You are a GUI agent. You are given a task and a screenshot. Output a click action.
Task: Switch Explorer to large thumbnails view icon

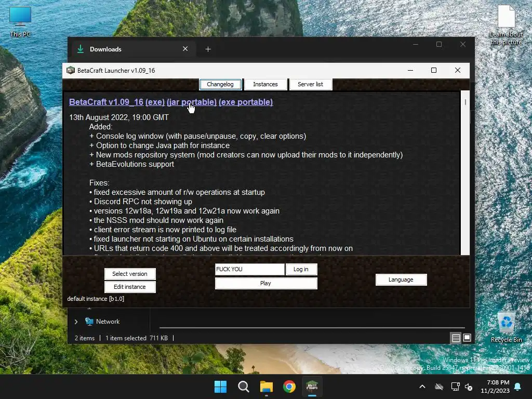(467, 338)
